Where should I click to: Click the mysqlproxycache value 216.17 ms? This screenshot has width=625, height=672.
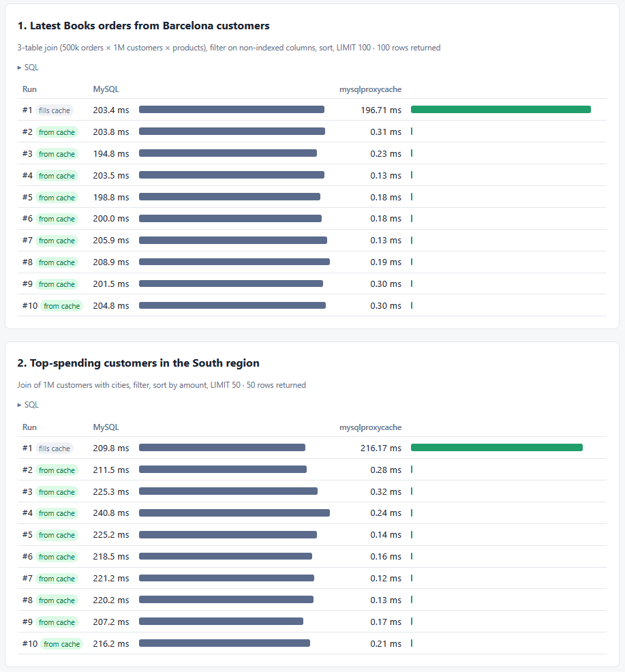point(381,448)
